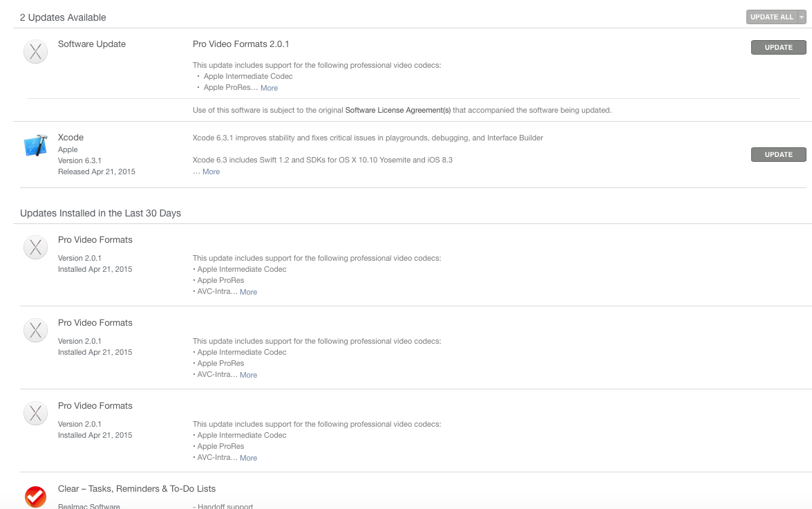
Task: Click Version 6.3.1 text
Action: pyautogui.click(x=79, y=160)
